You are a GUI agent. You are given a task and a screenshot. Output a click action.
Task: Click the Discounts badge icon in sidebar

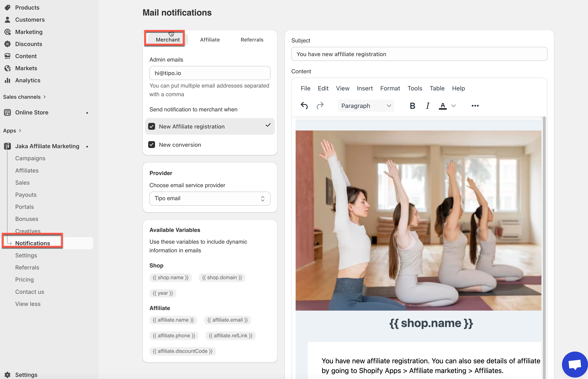pos(7,44)
